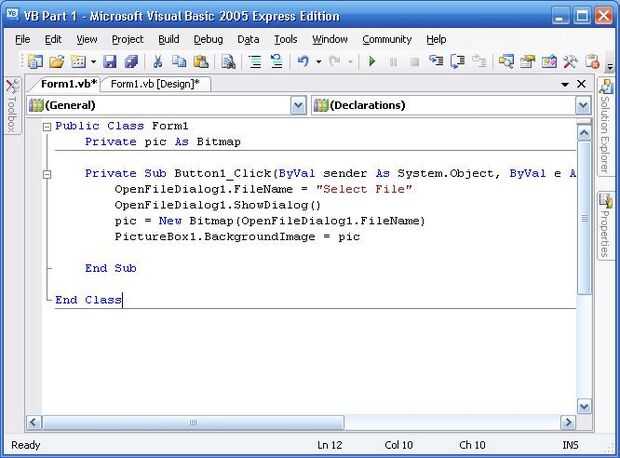Open the Tools menu
The height and width of the screenshot is (458, 620).
285,40
